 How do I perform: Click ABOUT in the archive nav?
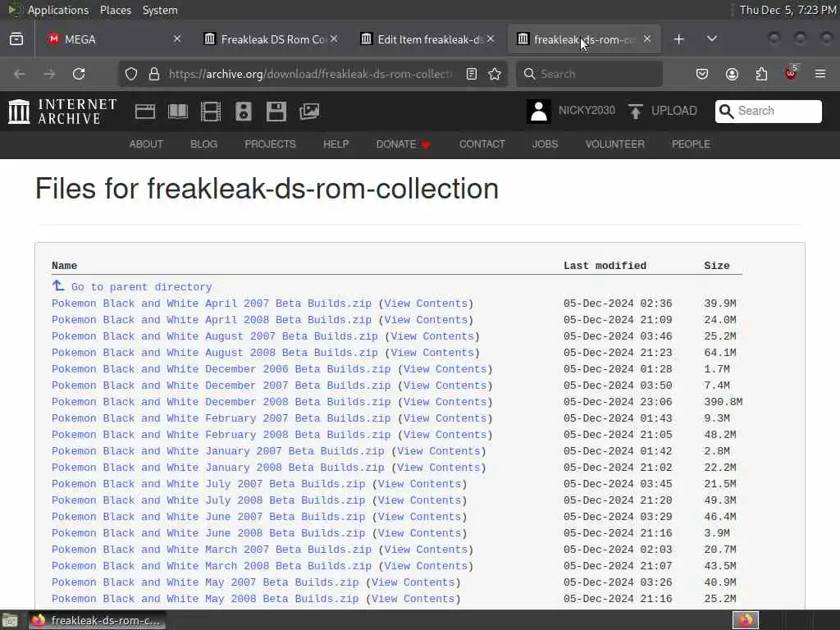point(146,144)
